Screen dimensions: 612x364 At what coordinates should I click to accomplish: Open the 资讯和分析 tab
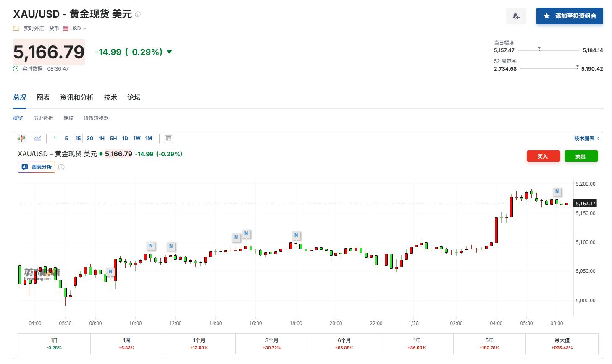coord(76,97)
